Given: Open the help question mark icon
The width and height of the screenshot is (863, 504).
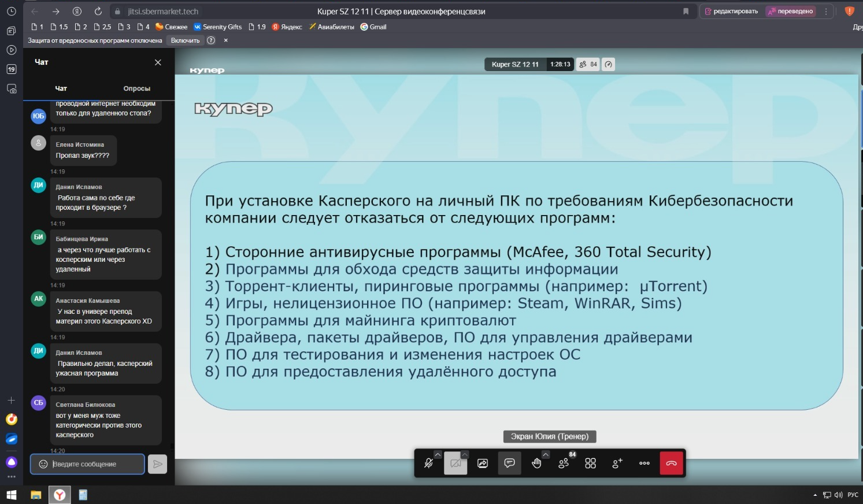Looking at the screenshot, I should (211, 40).
